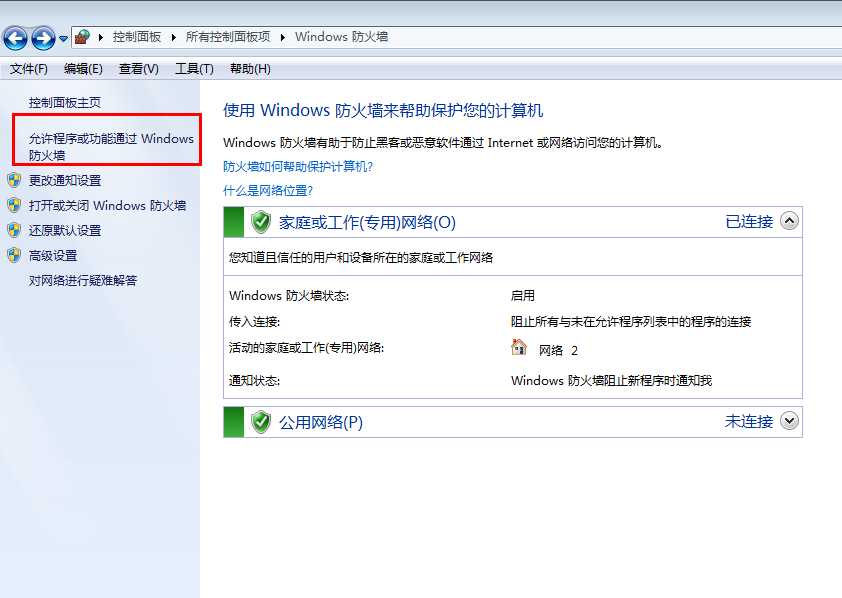Click green shield icon for 家庭或工作网络
The image size is (842, 598).
tap(260, 222)
